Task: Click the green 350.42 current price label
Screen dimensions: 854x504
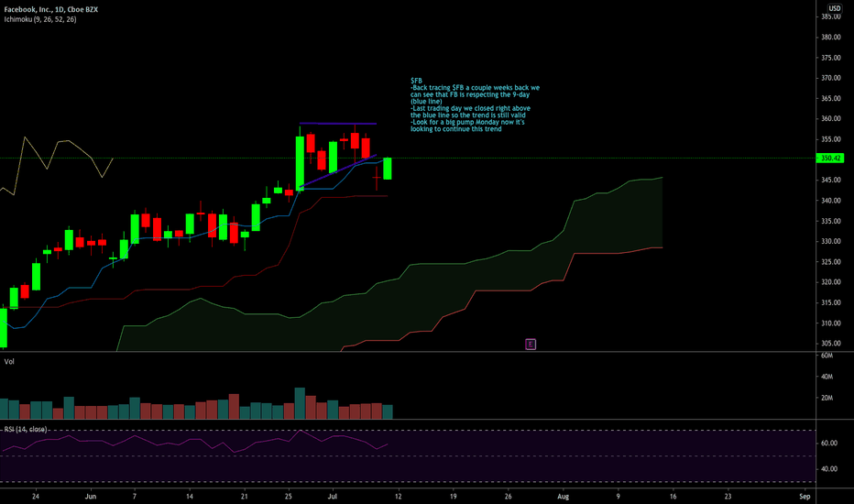Action: point(830,158)
